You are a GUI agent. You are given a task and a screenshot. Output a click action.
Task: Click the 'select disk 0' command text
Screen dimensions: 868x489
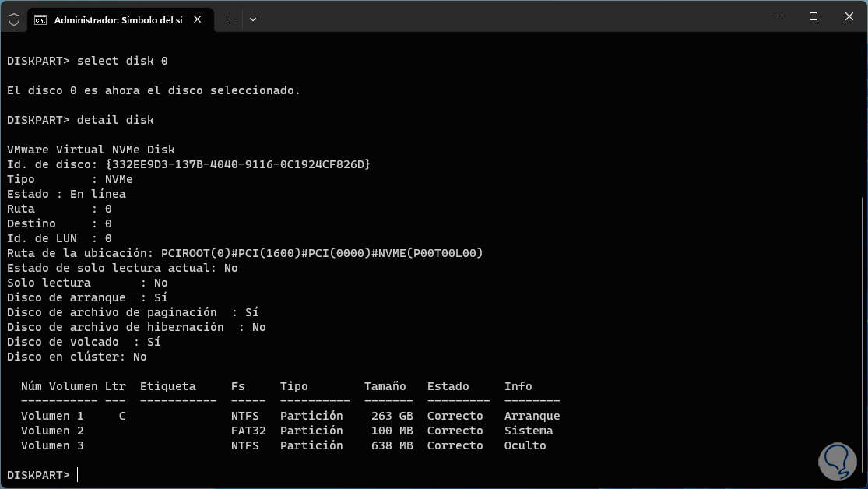pos(122,61)
